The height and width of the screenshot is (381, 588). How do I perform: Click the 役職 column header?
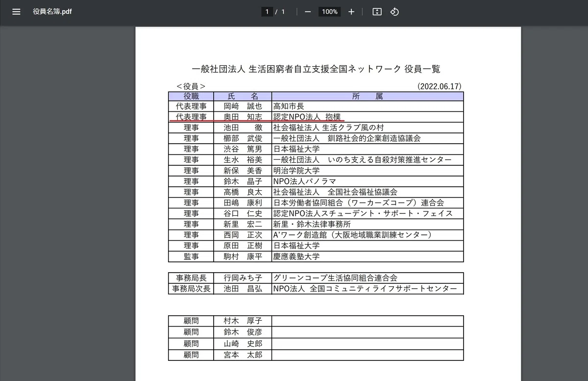(191, 96)
